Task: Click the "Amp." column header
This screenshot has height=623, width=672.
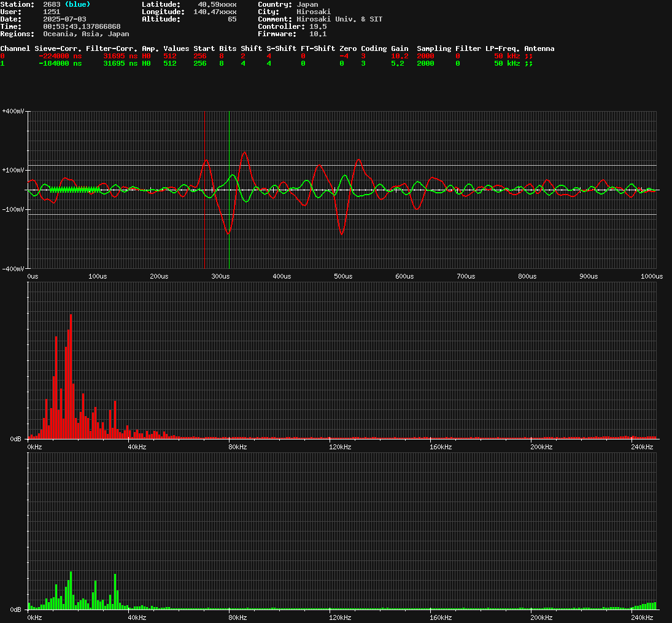Action: (x=150, y=49)
